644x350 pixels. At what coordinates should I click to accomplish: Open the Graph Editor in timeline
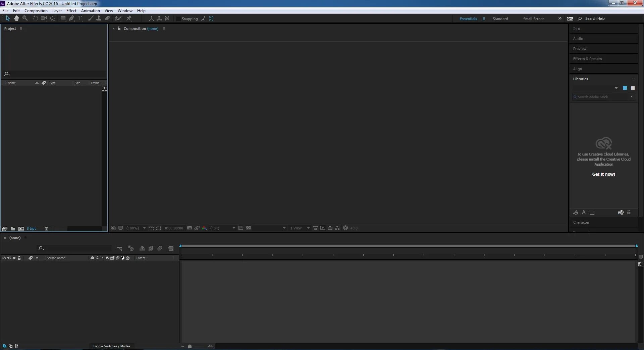[x=171, y=248]
